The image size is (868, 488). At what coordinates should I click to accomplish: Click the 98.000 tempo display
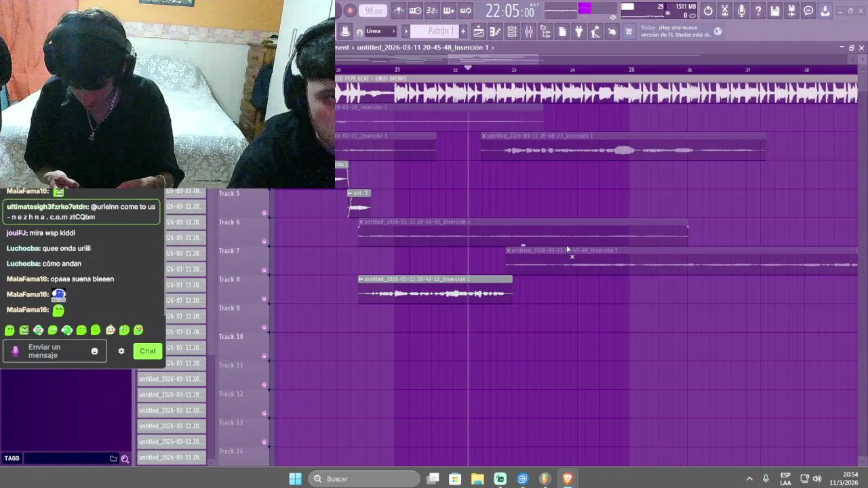[x=373, y=11]
